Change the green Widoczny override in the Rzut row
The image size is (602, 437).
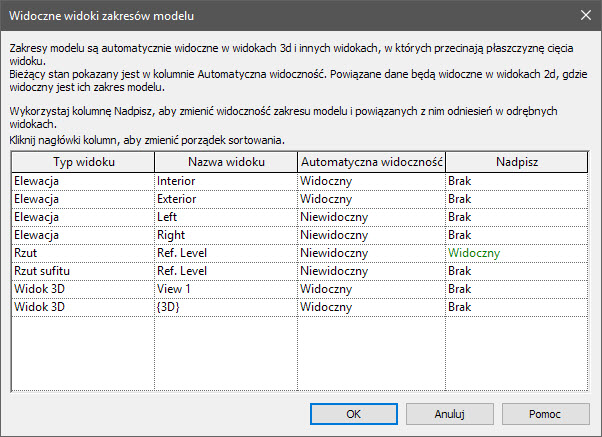coord(517,253)
